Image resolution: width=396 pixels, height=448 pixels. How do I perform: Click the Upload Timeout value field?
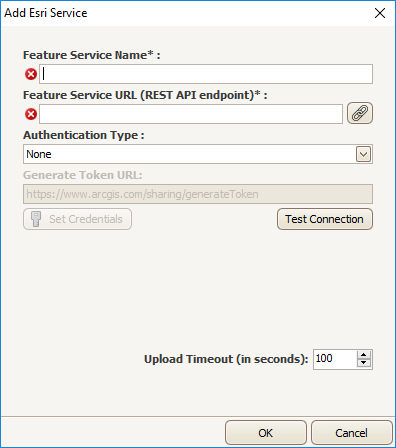pyautogui.click(x=335, y=359)
